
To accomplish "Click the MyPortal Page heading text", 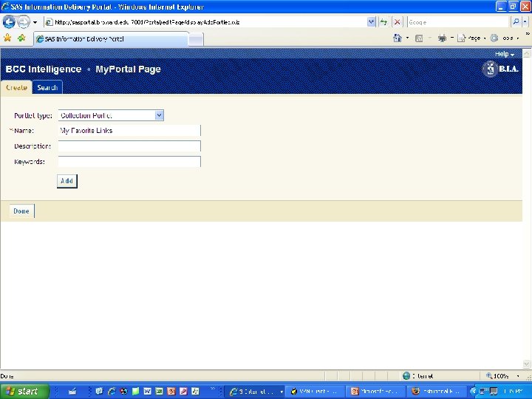I will tap(129, 69).
